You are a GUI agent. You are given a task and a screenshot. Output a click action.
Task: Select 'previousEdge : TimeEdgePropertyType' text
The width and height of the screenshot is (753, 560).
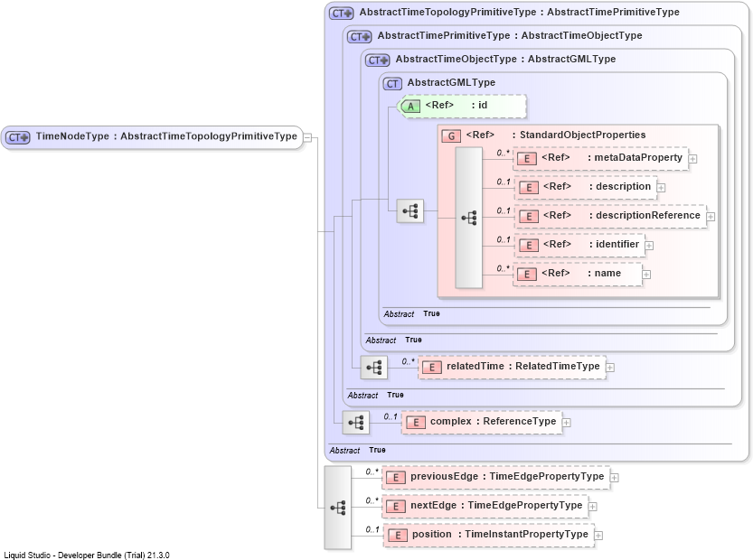tap(507, 477)
